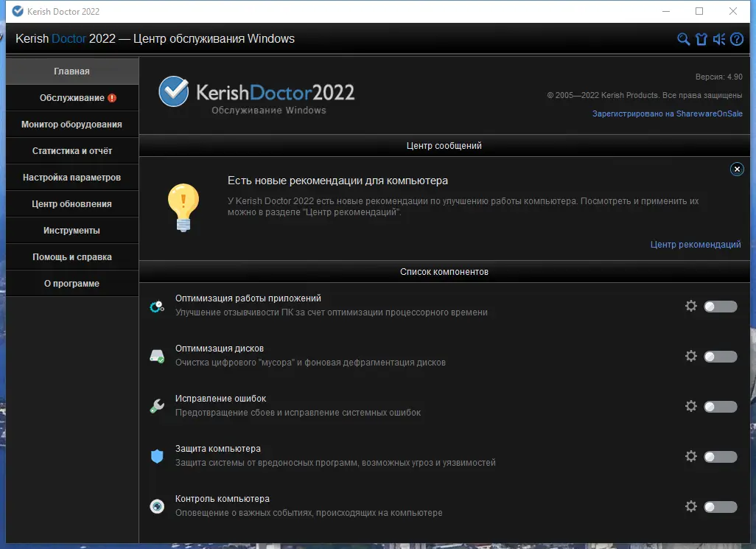Open help using the question mark icon
This screenshot has width=756, height=549.
pyautogui.click(x=736, y=39)
